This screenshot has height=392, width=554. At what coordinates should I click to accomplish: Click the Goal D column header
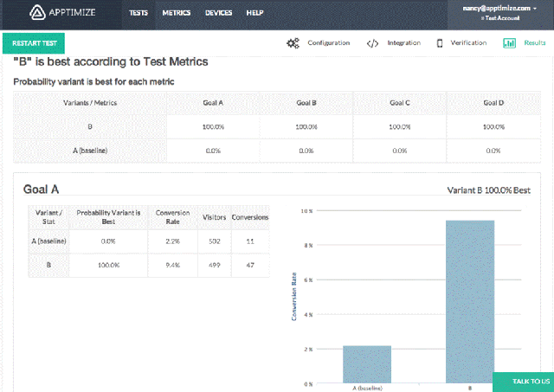pyautogui.click(x=493, y=102)
